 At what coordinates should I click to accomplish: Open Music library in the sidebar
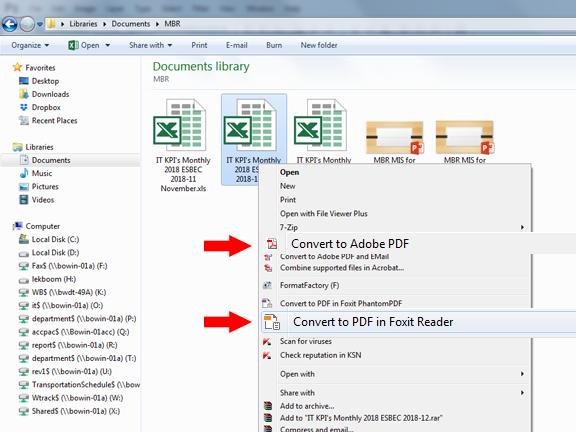click(x=36, y=173)
